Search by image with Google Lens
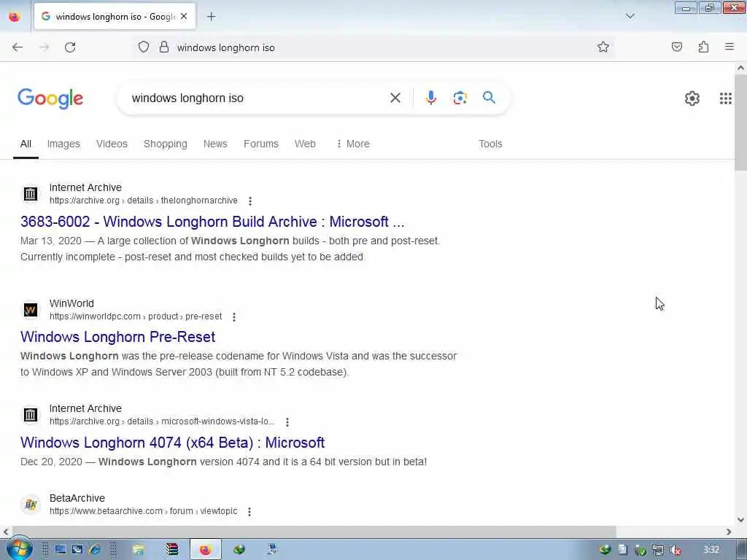The width and height of the screenshot is (747, 560). point(460,98)
